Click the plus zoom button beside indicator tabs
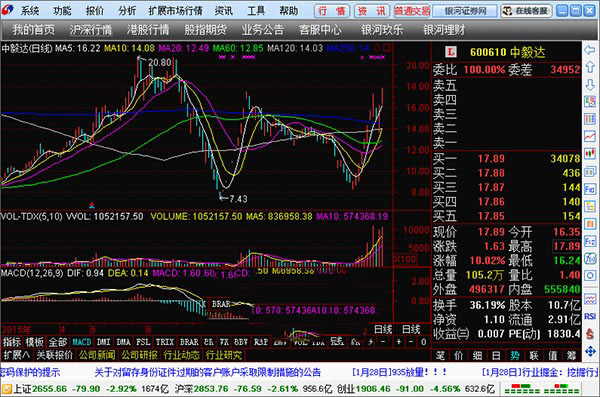The width and height of the screenshot is (600, 397). [x=399, y=342]
